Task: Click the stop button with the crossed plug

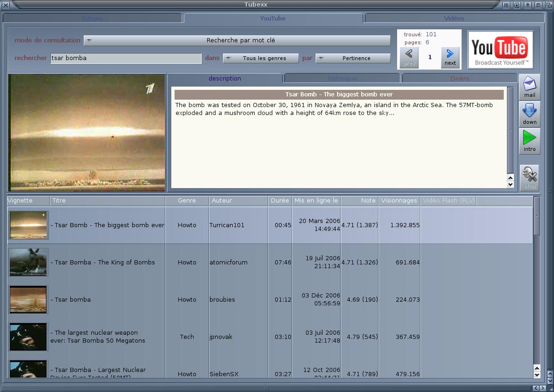Action: tap(529, 178)
